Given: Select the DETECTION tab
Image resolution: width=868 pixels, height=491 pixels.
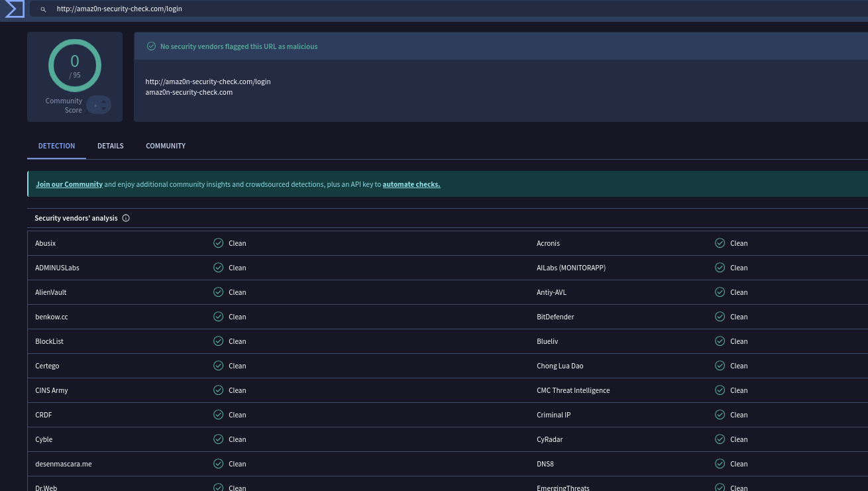Looking at the screenshot, I should pos(56,146).
